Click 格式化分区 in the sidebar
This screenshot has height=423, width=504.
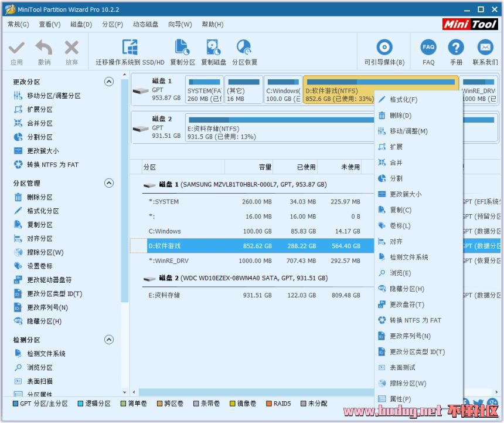[x=36, y=211]
